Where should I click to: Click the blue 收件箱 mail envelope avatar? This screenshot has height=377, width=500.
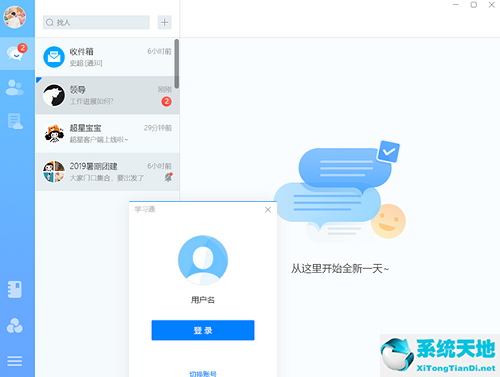pos(54,57)
